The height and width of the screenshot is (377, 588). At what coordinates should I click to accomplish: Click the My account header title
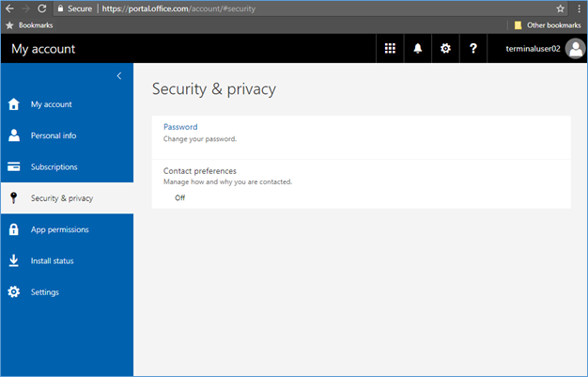pyautogui.click(x=43, y=49)
